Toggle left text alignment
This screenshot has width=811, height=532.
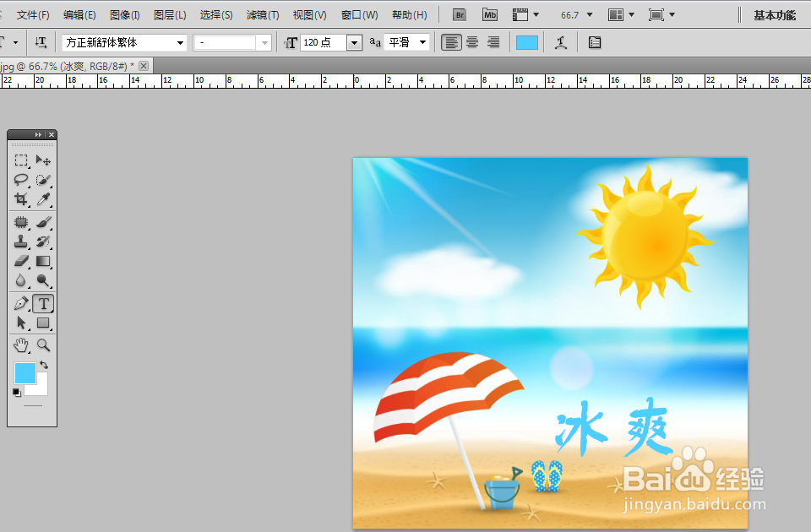tap(451, 42)
